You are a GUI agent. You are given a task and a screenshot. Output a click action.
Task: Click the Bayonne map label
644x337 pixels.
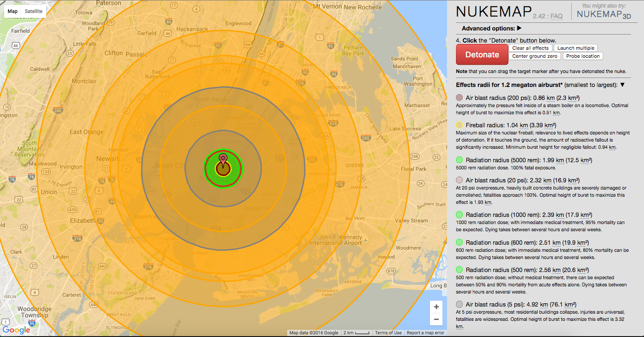[145, 216]
